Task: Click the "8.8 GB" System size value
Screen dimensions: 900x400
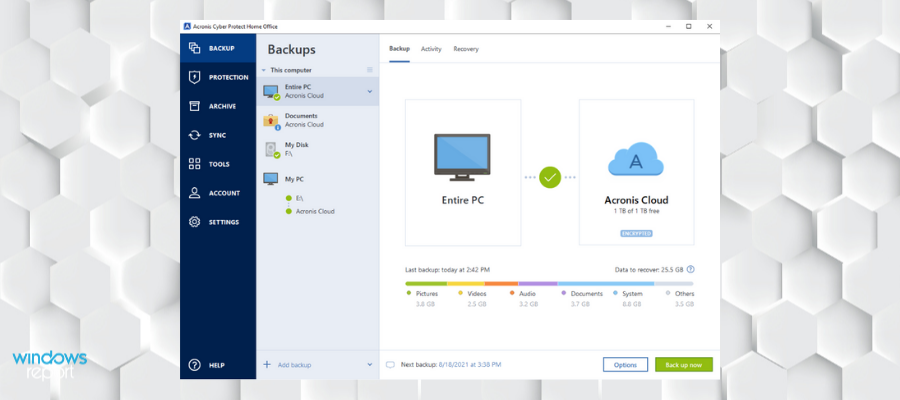Action: (632, 304)
